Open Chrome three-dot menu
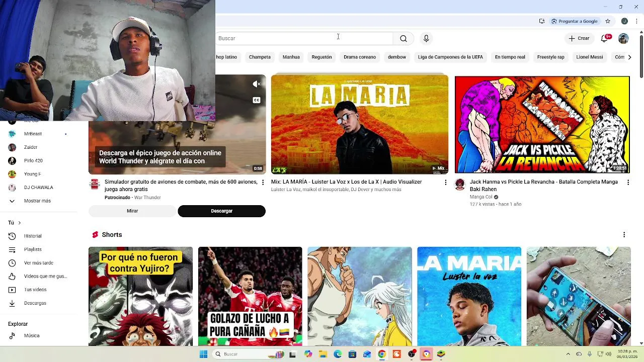The image size is (644, 362). coord(636,21)
